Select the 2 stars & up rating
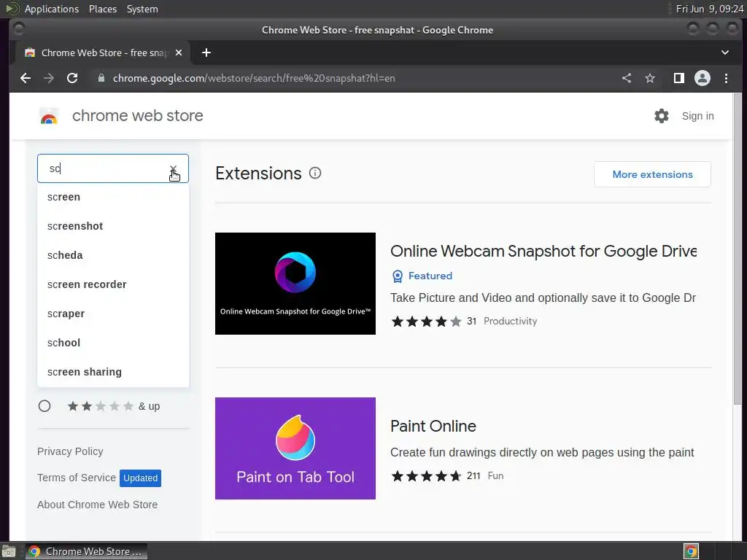Image resolution: width=747 pixels, height=560 pixels. pos(44,406)
